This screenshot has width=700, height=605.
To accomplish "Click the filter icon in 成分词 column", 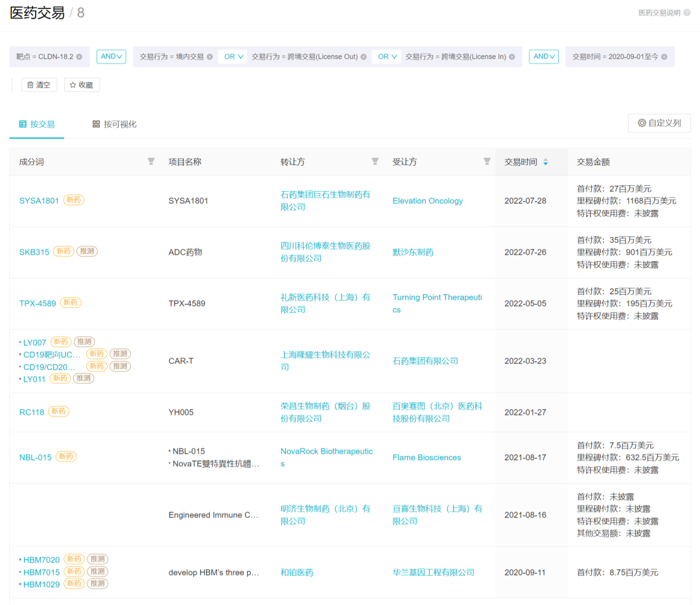I will point(151,161).
